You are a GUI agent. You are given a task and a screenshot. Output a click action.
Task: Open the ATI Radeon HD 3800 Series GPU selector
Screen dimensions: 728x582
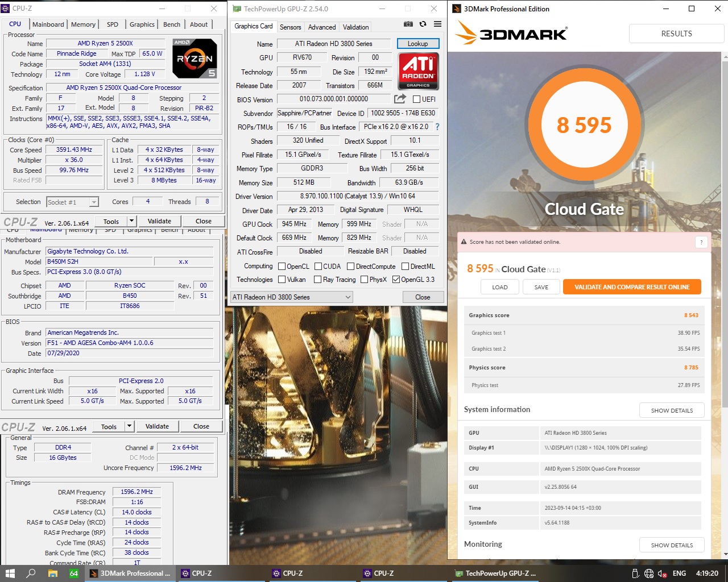pyautogui.click(x=292, y=297)
